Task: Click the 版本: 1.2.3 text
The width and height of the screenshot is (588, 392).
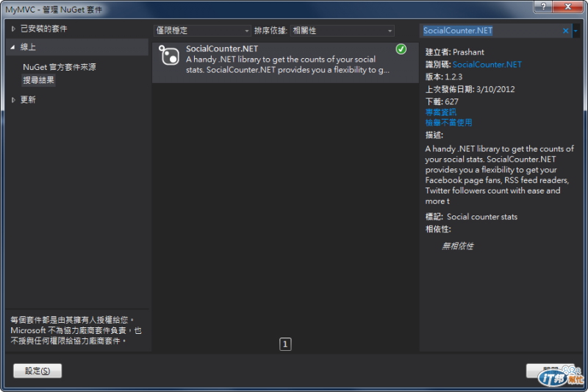Action: (444, 77)
